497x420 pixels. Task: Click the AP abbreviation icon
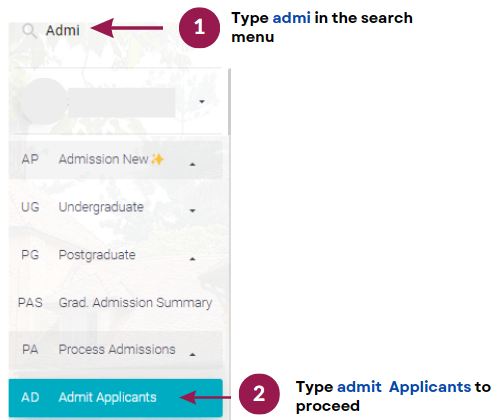[30, 159]
